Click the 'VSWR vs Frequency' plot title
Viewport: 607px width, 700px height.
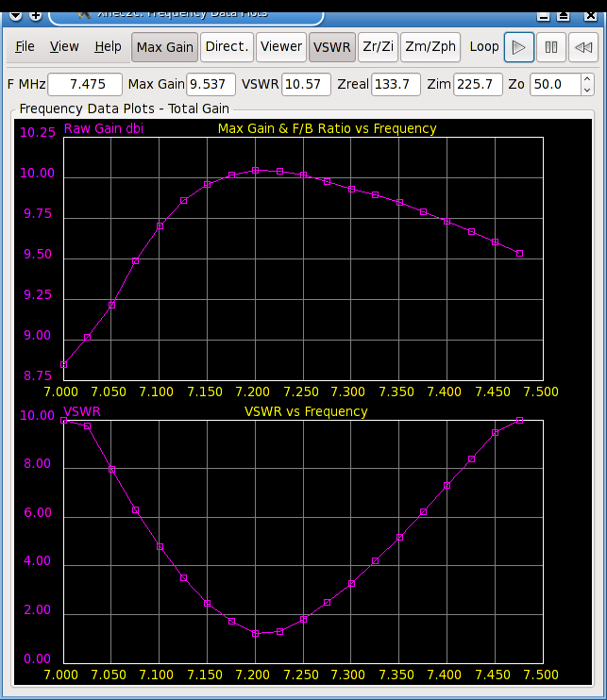pyautogui.click(x=306, y=411)
